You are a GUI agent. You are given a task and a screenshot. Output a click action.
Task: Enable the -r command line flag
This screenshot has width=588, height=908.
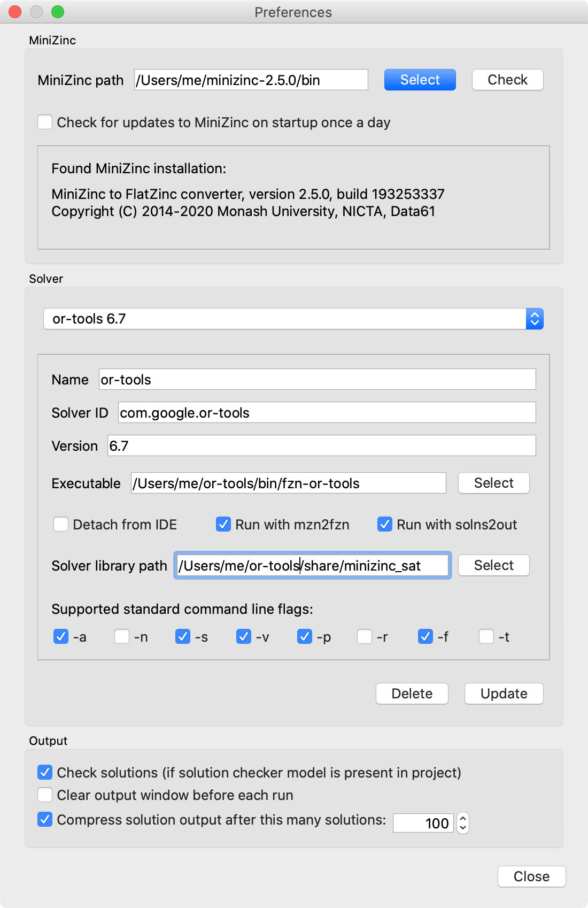(365, 636)
